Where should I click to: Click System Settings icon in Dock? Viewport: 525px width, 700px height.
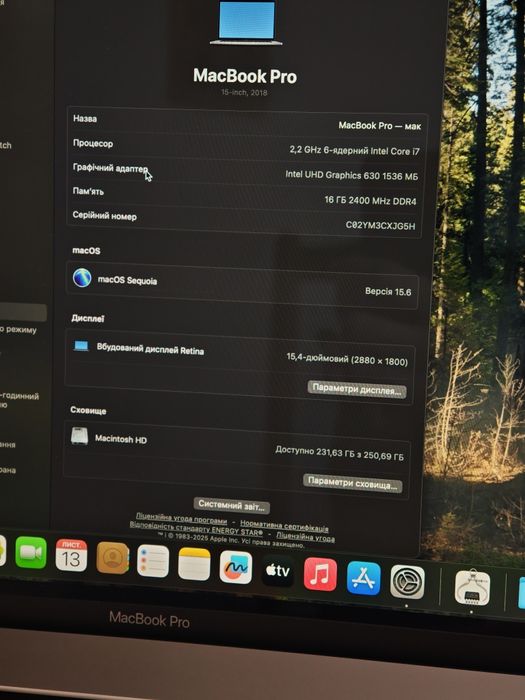point(407,582)
